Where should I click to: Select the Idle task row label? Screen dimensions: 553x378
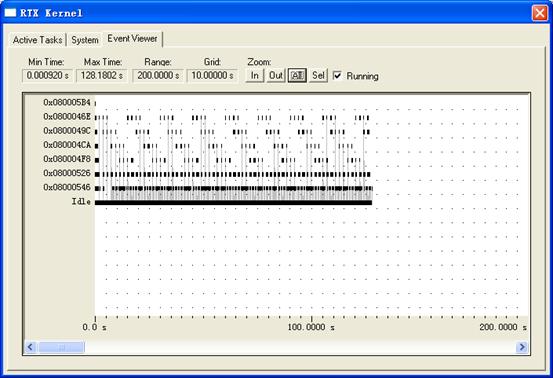pyautogui.click(x=81, y=202)
